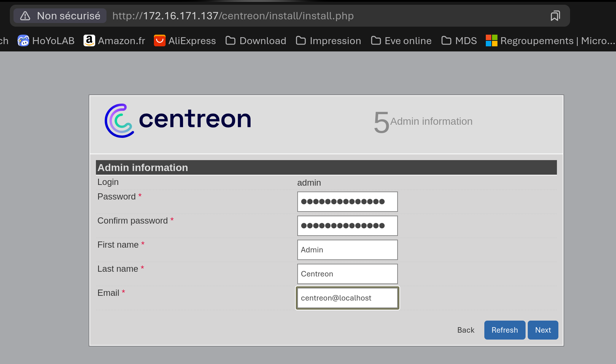
Task: Open the Impression bookmarks folder
Action: click(x=328, y=40)
